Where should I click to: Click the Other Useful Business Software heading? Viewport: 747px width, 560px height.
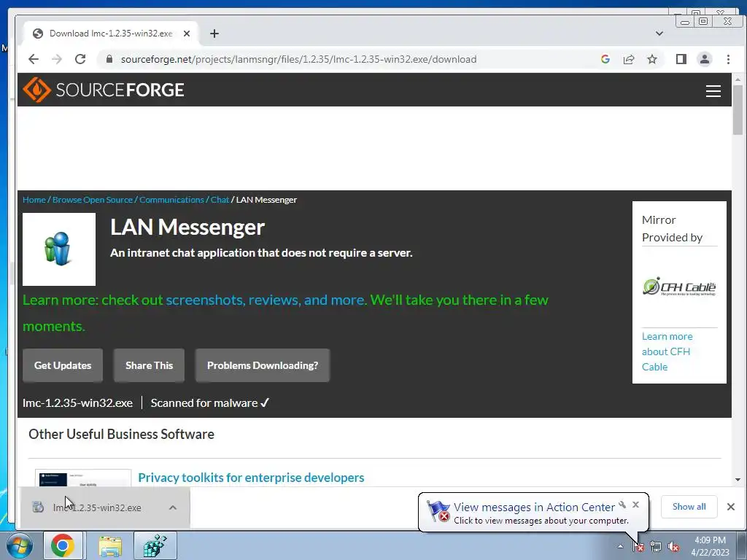(122, 435)
